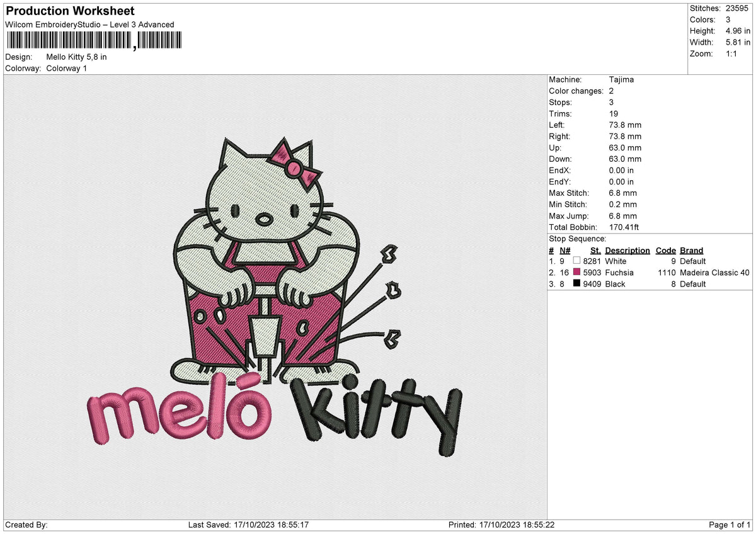Click the Description column header
This screenshot has height=534, width=756.
tap(627, 250)
